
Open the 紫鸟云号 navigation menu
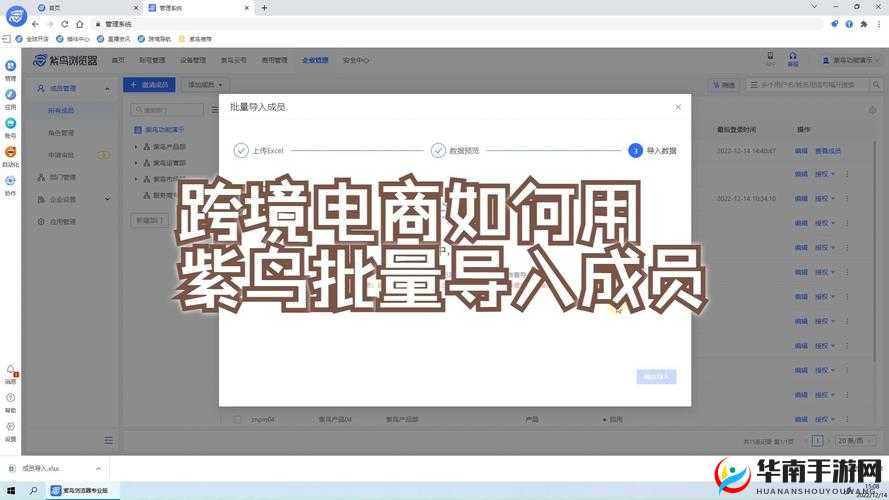[x=234, y=60]
